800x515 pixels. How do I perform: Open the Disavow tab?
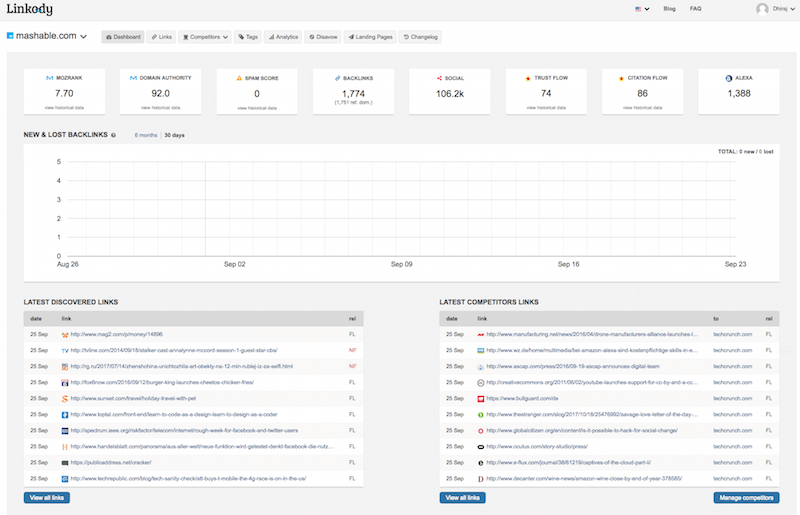tap(323, 37)
